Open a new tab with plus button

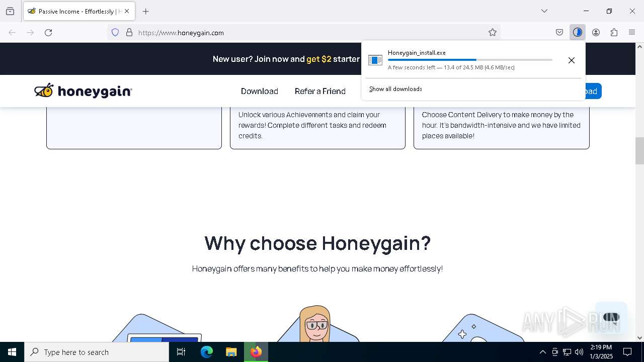click(x=146, y=11)
